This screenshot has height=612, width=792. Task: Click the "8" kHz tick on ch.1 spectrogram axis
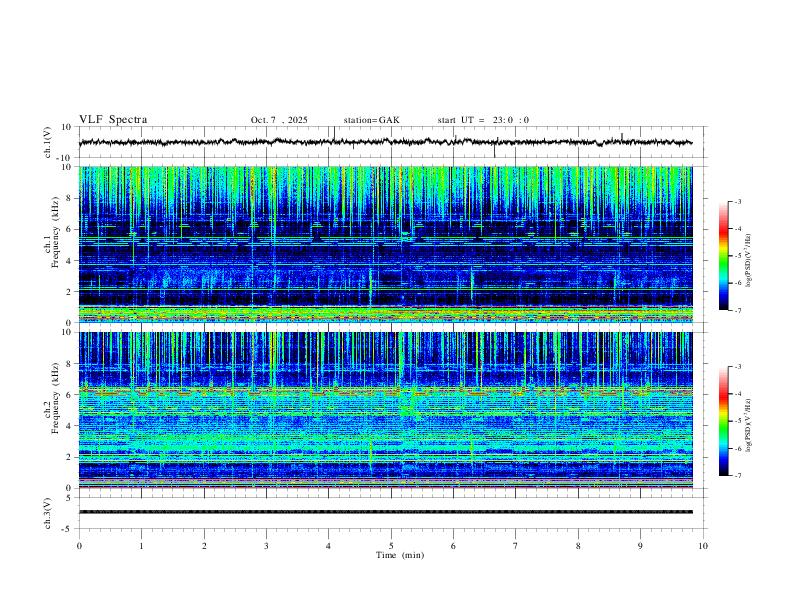[x=69, y=198]
